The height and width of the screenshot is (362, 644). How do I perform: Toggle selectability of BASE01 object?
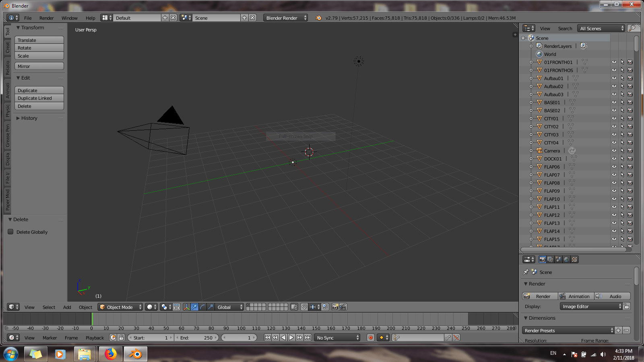(x=622, y=103)
